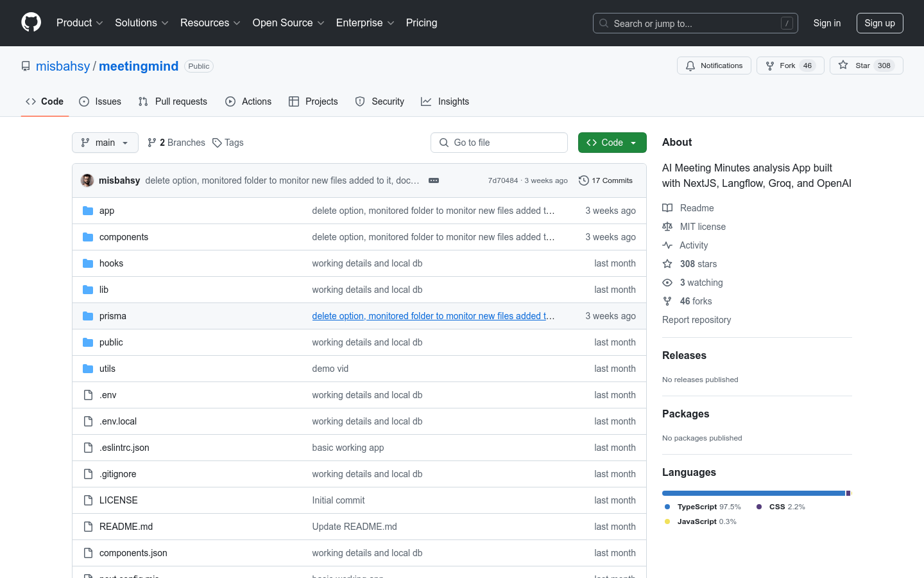Switch to the Actions tab
Viewport: 924px width, 578px height.
248,101
